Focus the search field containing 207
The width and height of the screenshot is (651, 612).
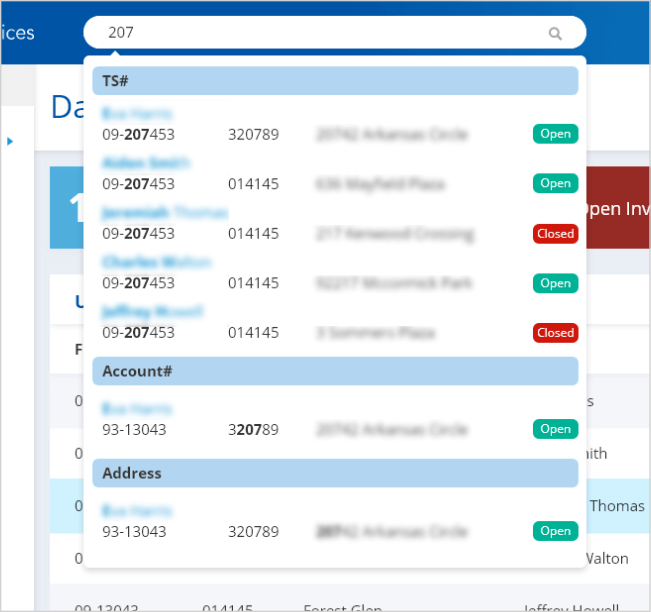point(320,32)
